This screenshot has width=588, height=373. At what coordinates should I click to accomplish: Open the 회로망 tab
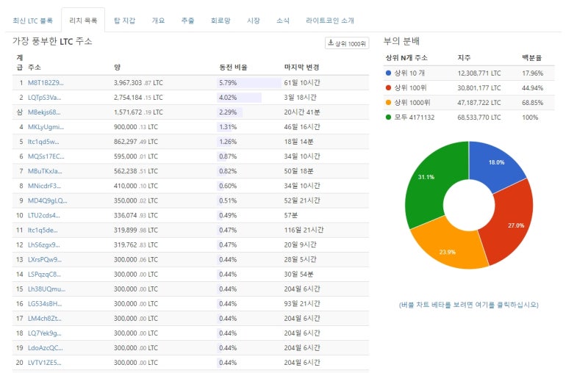[220, 21]
